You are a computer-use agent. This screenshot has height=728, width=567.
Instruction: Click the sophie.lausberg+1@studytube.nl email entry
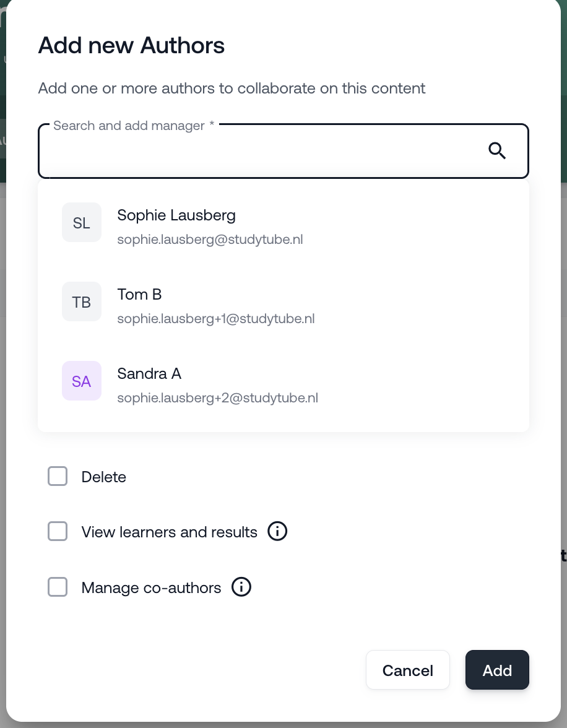click(x=216, y=319)
